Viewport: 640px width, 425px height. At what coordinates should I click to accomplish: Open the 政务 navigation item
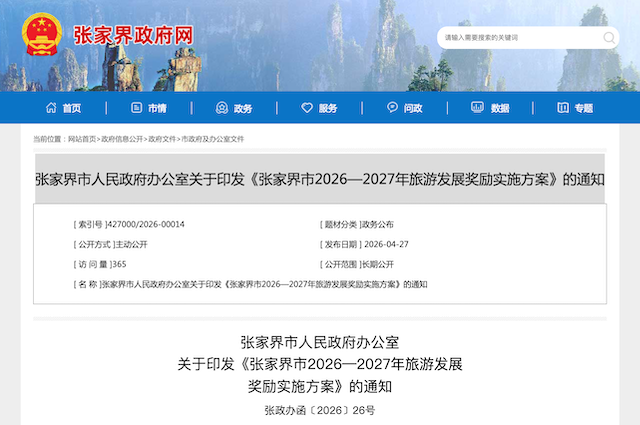point(243,108)
